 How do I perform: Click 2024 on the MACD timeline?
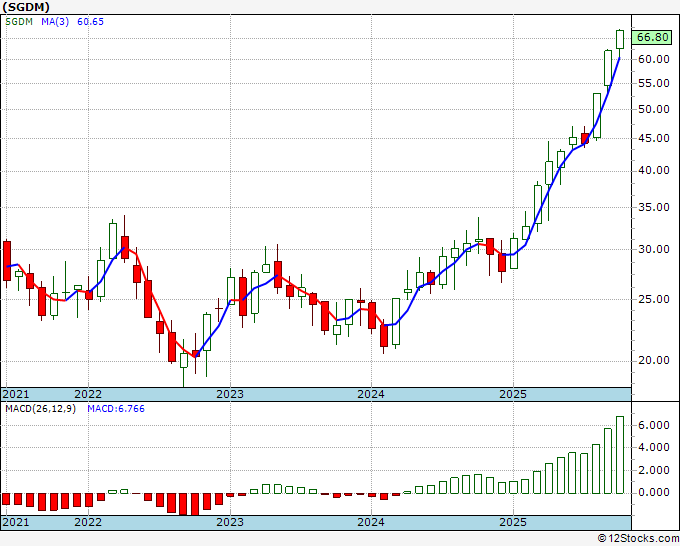371,522
